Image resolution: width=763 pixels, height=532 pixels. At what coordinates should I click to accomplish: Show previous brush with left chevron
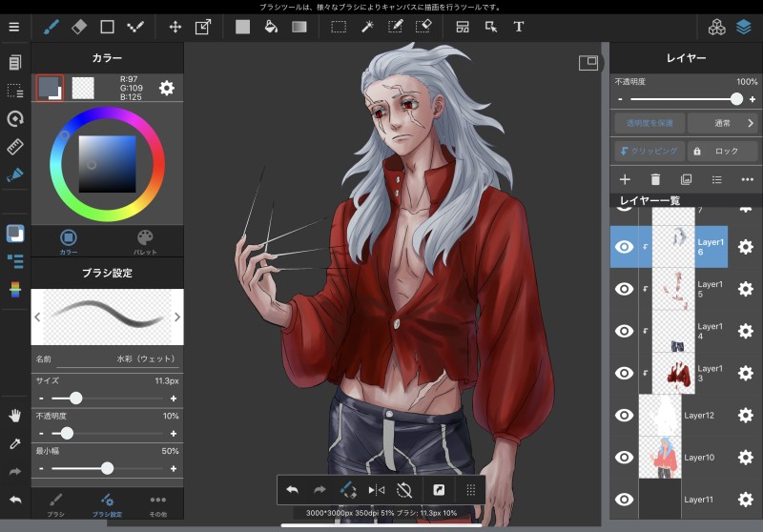[x=37, y=317]
